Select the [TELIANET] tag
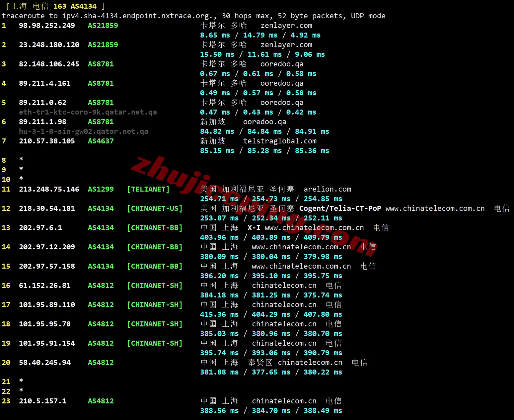 (148, 189)
